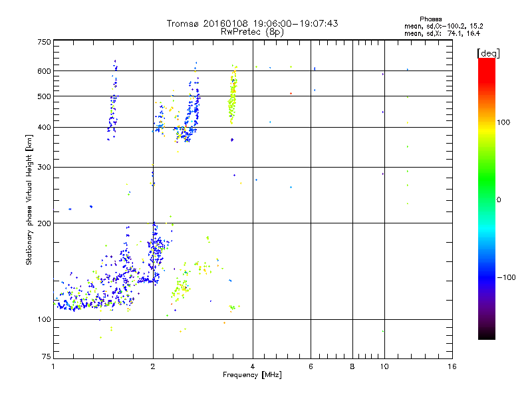Click the lone orange data point just below 100 km
Screen dimensions: 532x399
(x=224, y=323)
